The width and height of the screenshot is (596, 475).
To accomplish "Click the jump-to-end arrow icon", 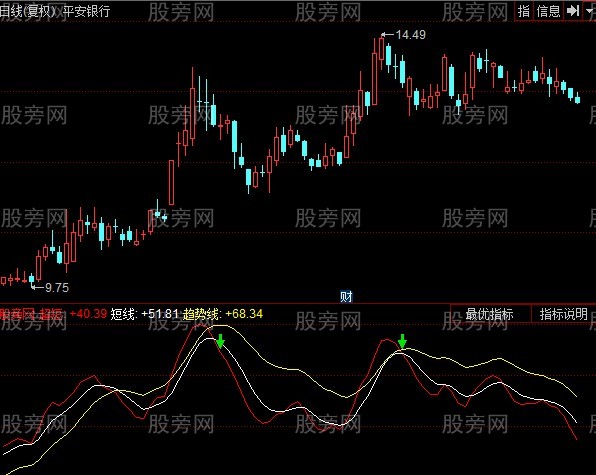I will click(x=573, y=11).
